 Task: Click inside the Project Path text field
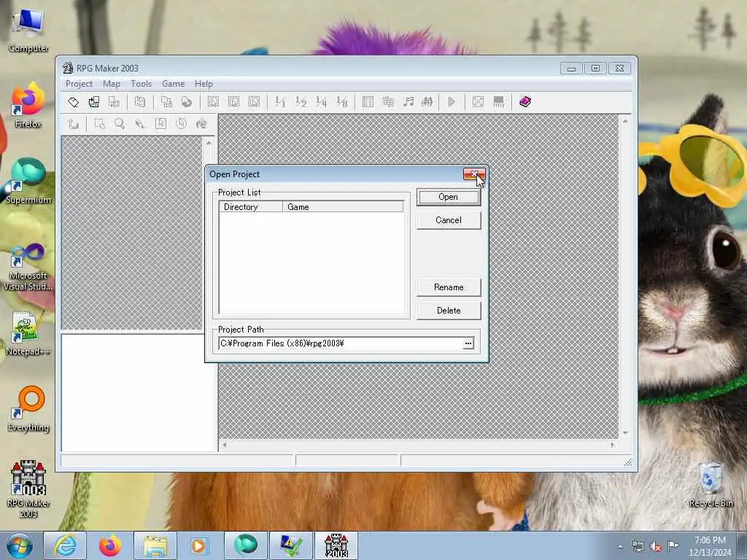pyautogui.click(x=340, y=343)
